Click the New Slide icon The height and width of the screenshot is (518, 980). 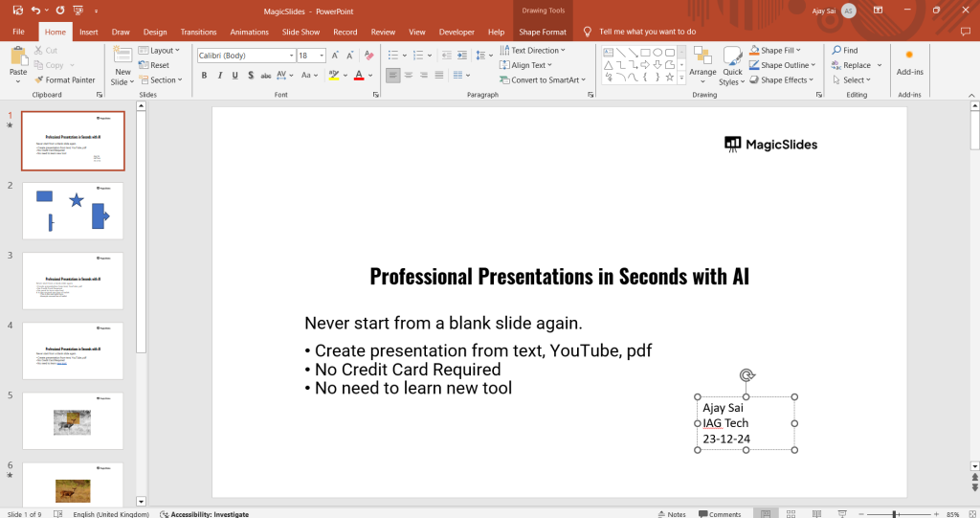point(122,55)
